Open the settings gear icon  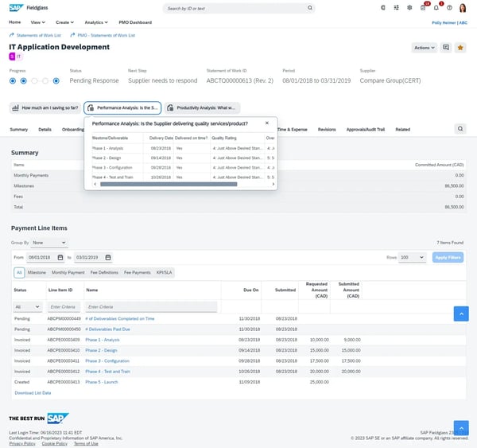pos(410,8)
